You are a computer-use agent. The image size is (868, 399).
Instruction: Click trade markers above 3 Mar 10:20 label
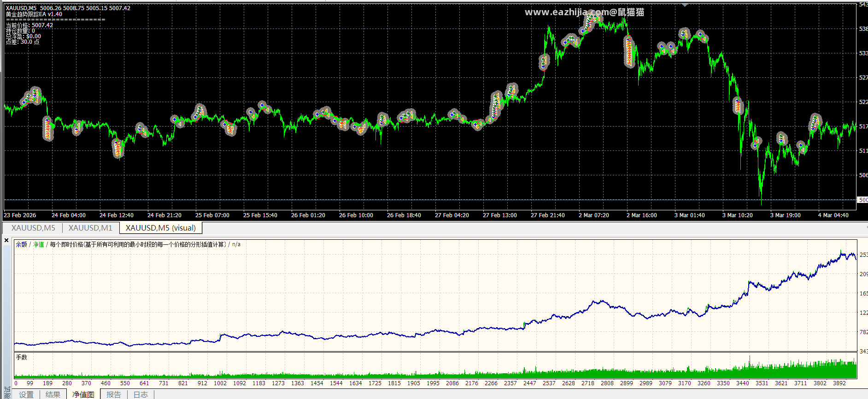click(738, 106)
